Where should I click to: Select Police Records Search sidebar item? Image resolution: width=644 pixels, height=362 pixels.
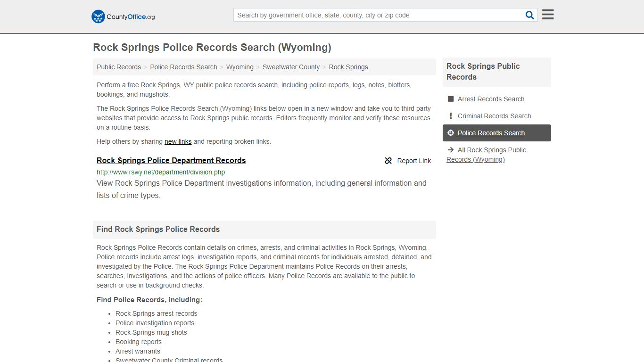pyautogui.click(x=497, y=133)
